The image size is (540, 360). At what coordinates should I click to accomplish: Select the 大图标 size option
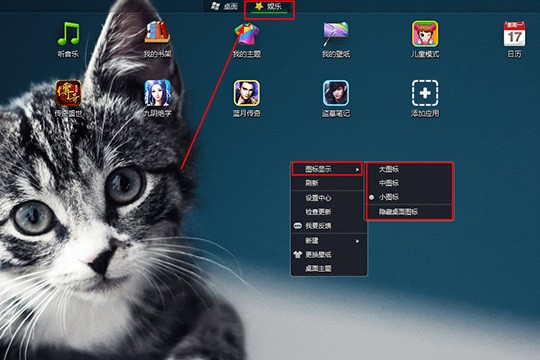[409, 169]
